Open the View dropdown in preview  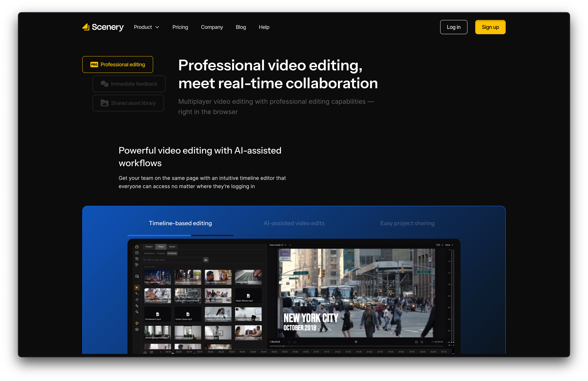coord(449,245)
